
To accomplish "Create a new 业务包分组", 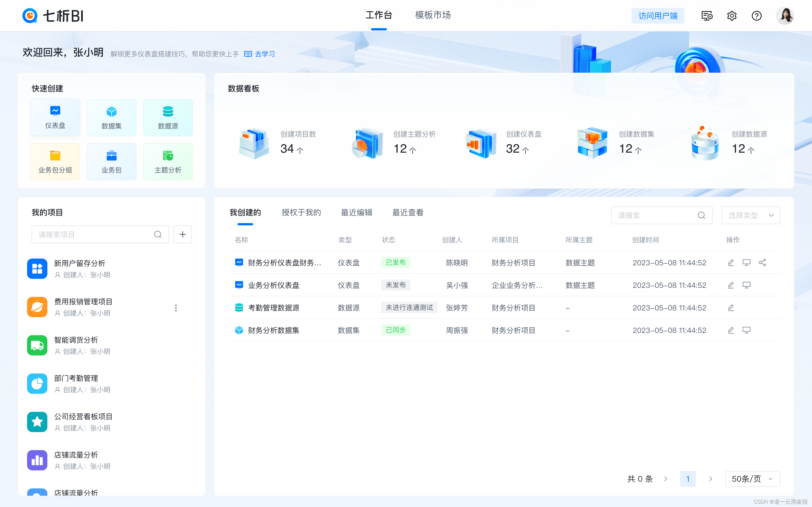I will tap(55, 162).
